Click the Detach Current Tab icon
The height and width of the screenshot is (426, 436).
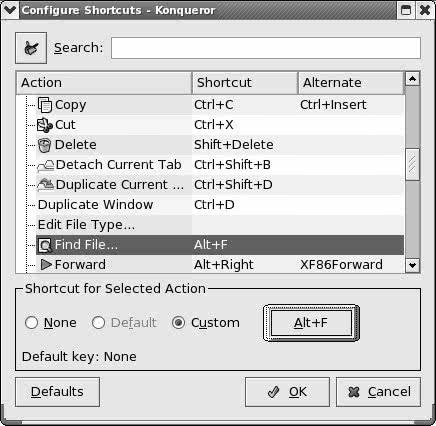(45, 165)
